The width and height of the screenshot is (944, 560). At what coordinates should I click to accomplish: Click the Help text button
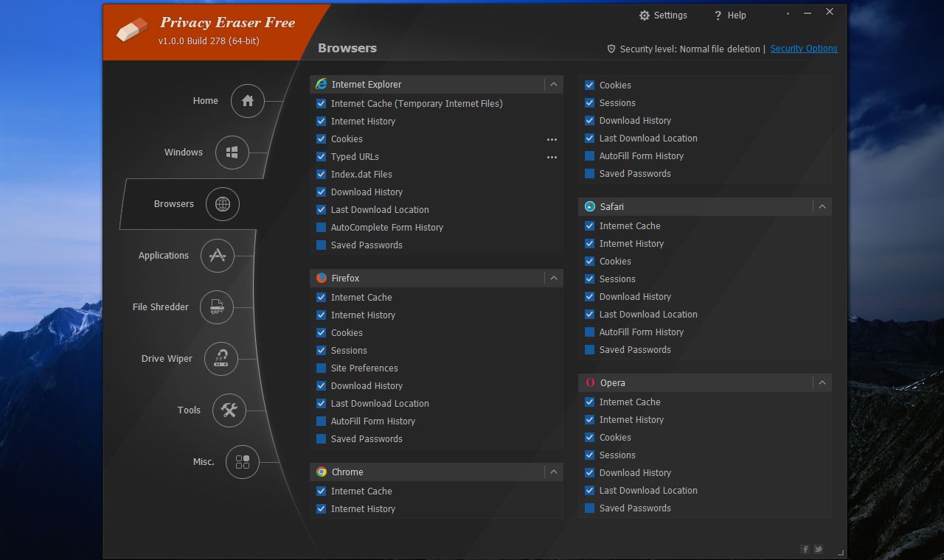[737, 15]
